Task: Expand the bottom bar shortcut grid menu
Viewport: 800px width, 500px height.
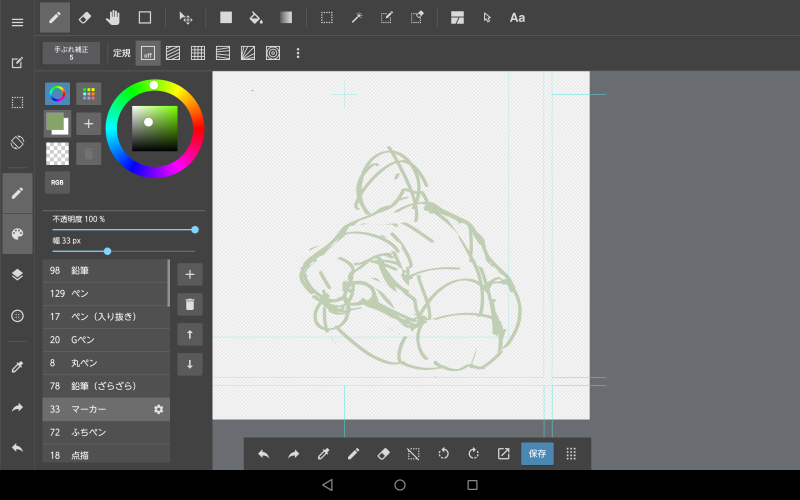Action: pyautogui.click(x=571, y=453)
